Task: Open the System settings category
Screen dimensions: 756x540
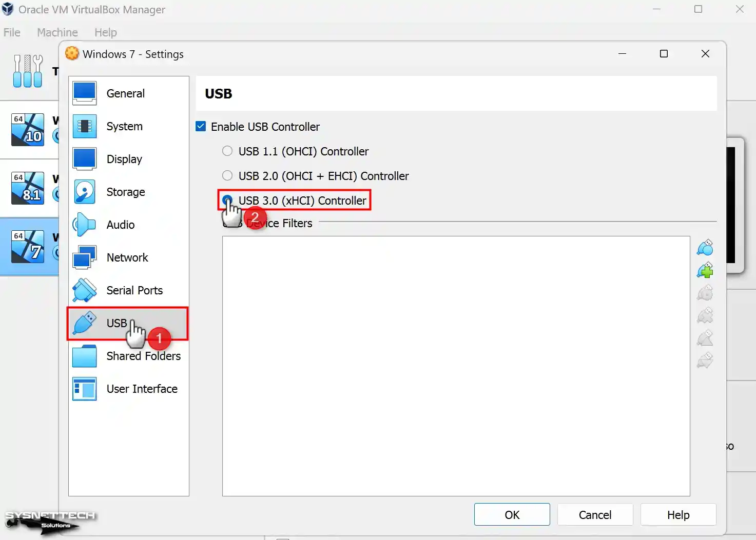Action: (128, 126)
